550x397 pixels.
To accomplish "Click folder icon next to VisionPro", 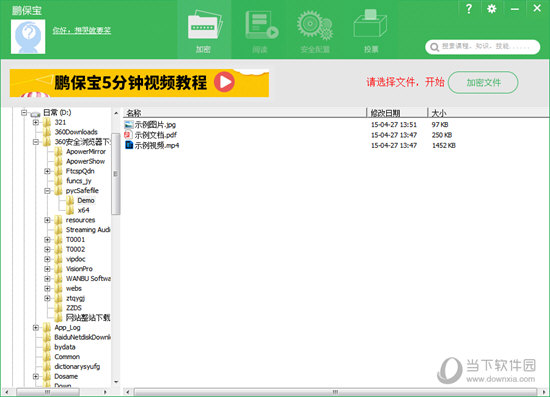I will click(58, 269).
